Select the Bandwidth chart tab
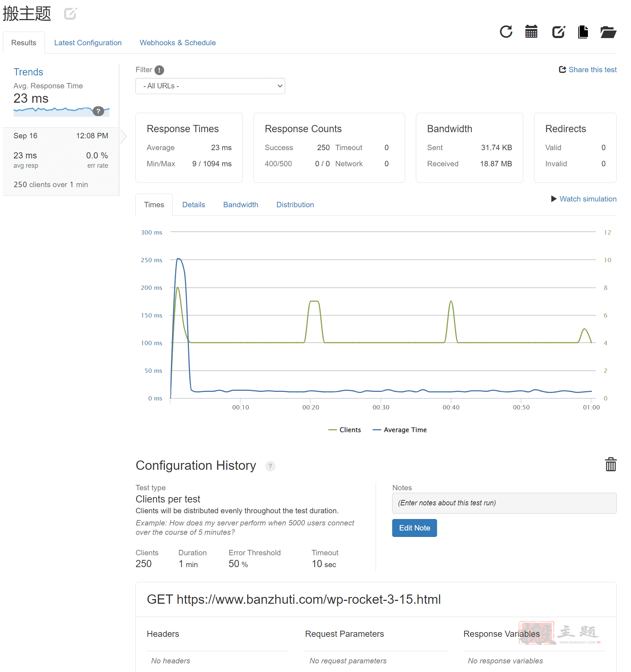 point(241,205)
